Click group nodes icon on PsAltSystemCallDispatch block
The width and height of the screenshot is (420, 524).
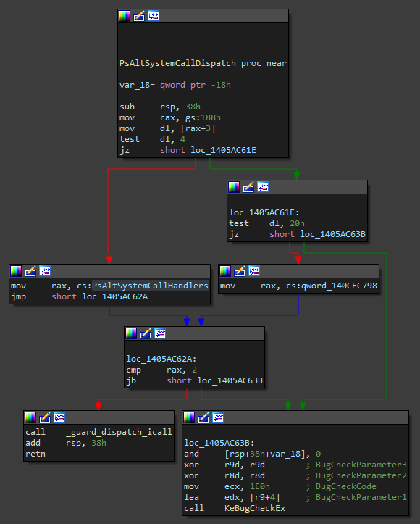pos(154,16)
